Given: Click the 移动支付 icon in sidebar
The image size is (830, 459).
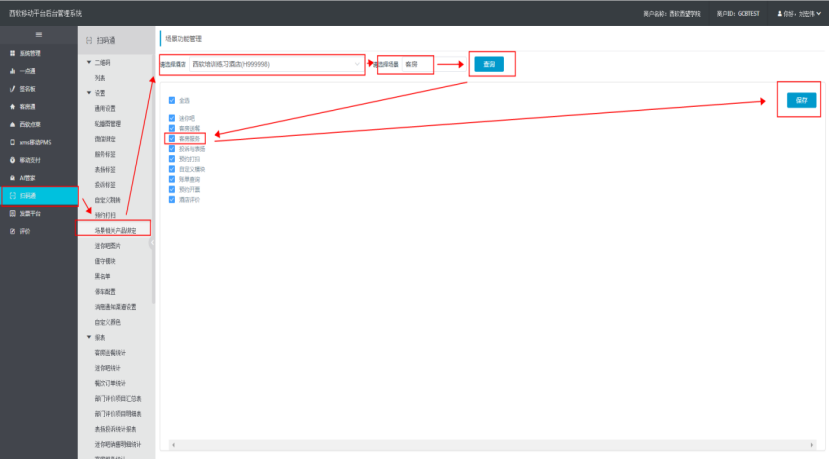Looking at the screenshot, I should pos(12,160).
